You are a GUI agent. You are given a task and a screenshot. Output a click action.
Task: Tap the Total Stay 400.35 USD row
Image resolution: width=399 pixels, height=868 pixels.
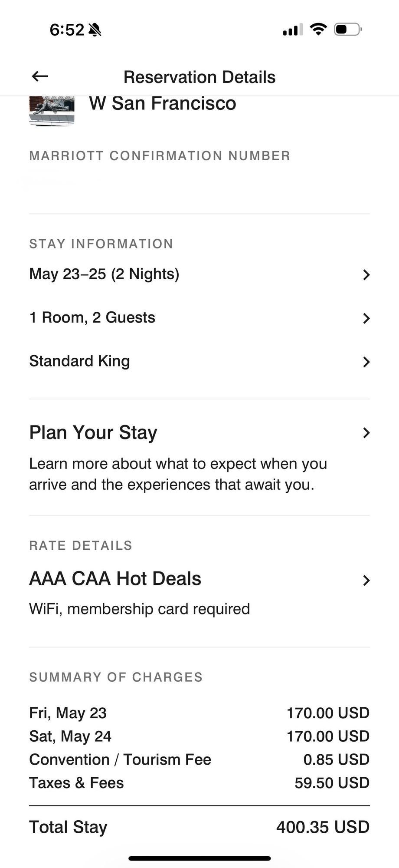point(199,827)
